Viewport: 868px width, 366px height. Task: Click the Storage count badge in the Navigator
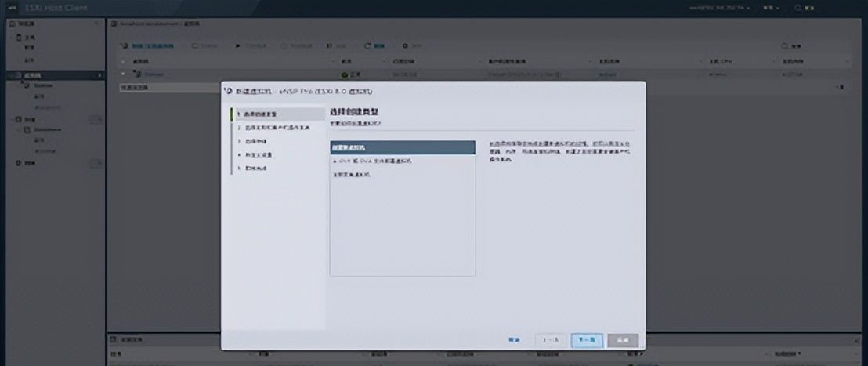pyautogui.click(x=96, y=119)
